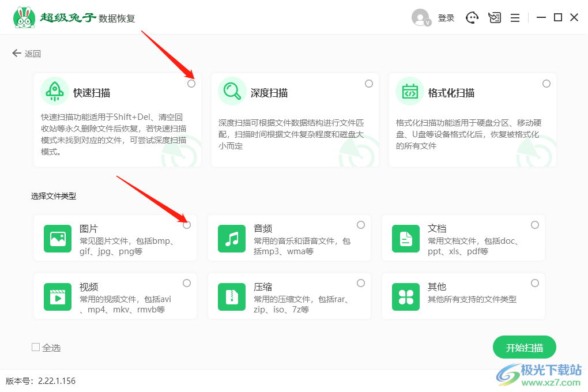Click the green picture file type icon
588x392 pixels.
point(58,239)
